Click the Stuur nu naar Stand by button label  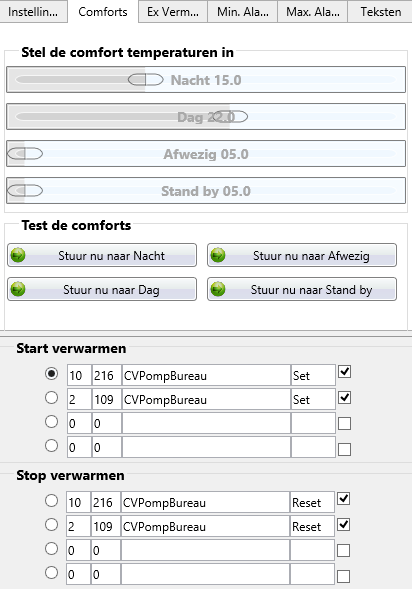[311, 290]
